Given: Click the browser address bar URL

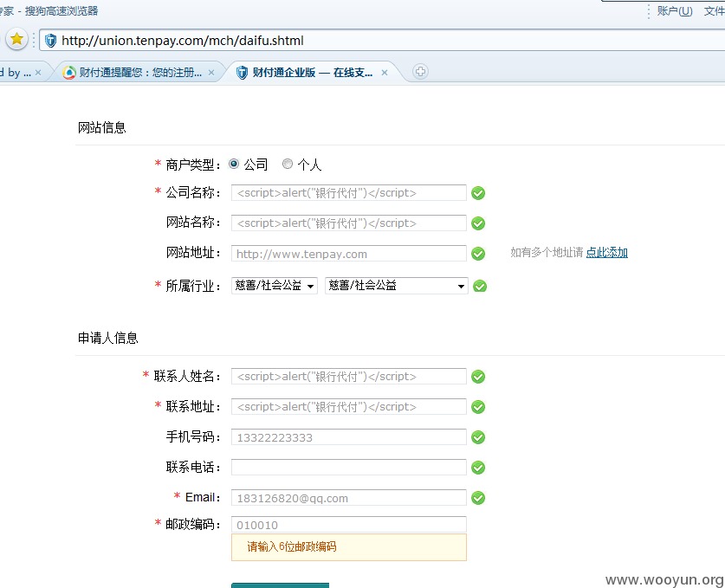Looking at the screenshot, I should (183, 41).
